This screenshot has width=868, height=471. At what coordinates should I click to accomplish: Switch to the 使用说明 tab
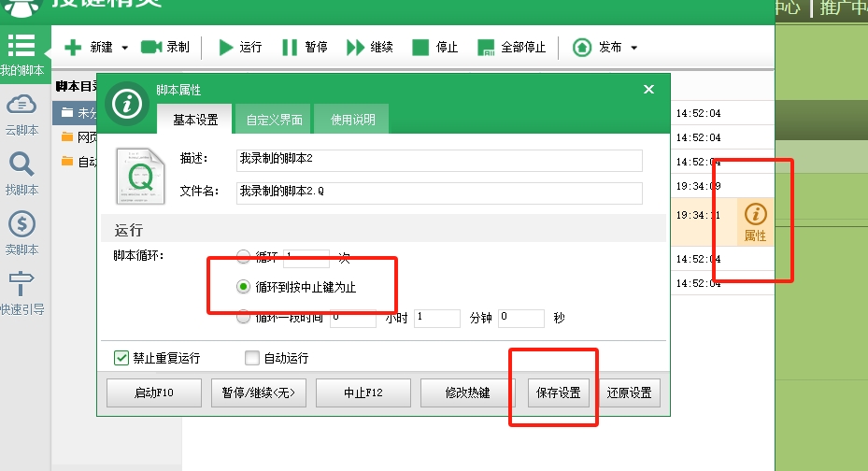(x=352, y=120)
